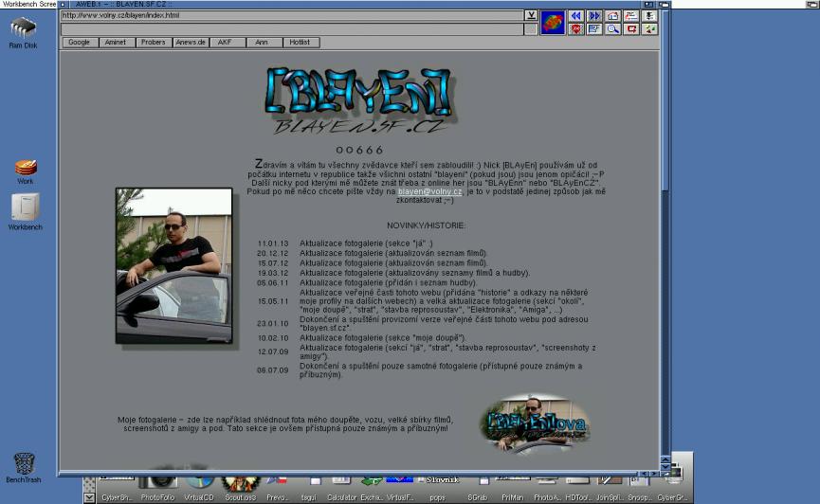The width and height of the screenshot is (820, 504).
Task: Click the red stop/cancel loading icon
Action: [575, 29]
